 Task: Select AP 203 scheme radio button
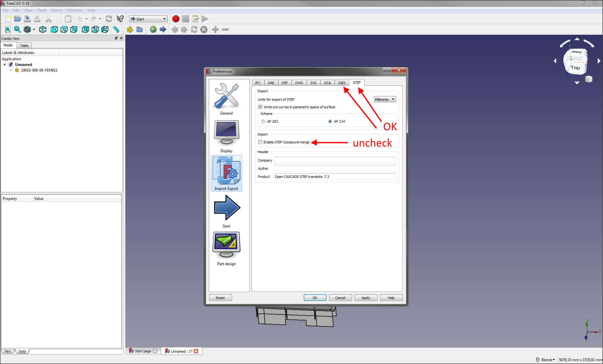263,121
